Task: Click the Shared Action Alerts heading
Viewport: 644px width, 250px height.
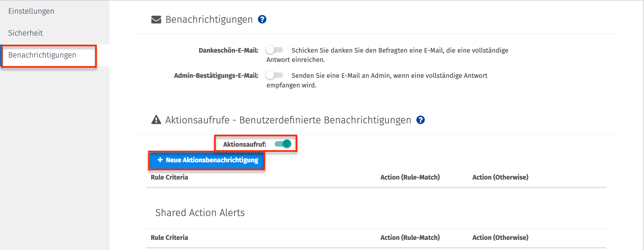Action: 200,212
